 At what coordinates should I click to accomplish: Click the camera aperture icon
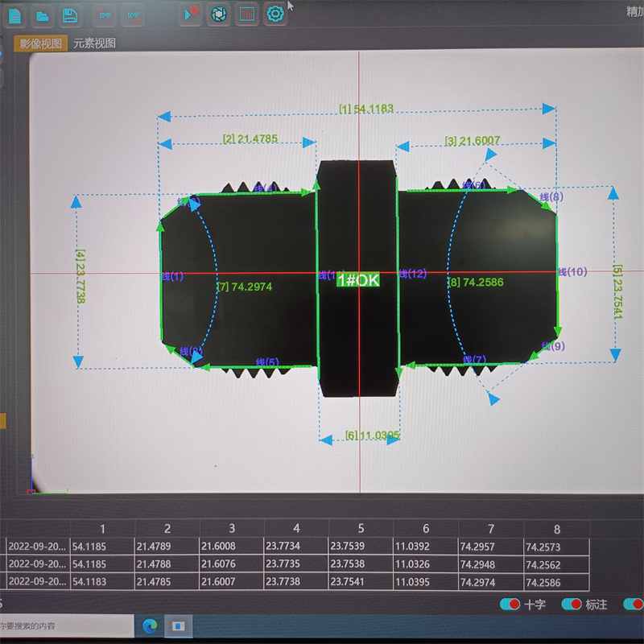point(218,14)
